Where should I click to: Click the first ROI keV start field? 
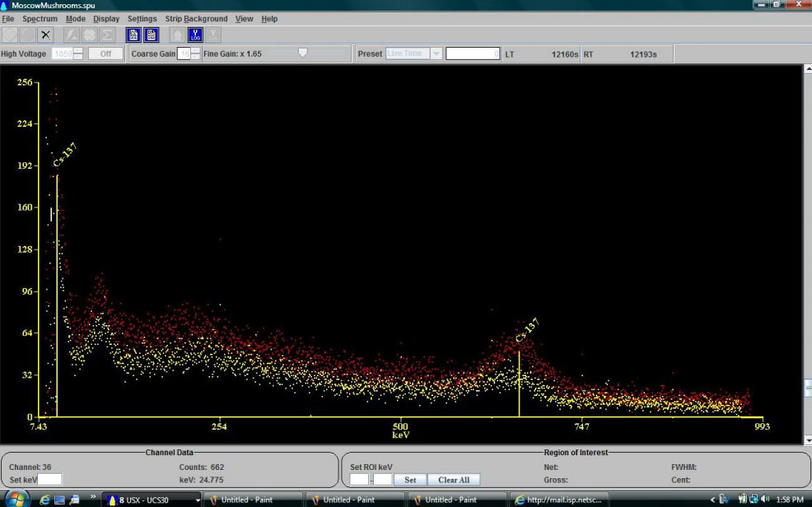tap(359, 480)
